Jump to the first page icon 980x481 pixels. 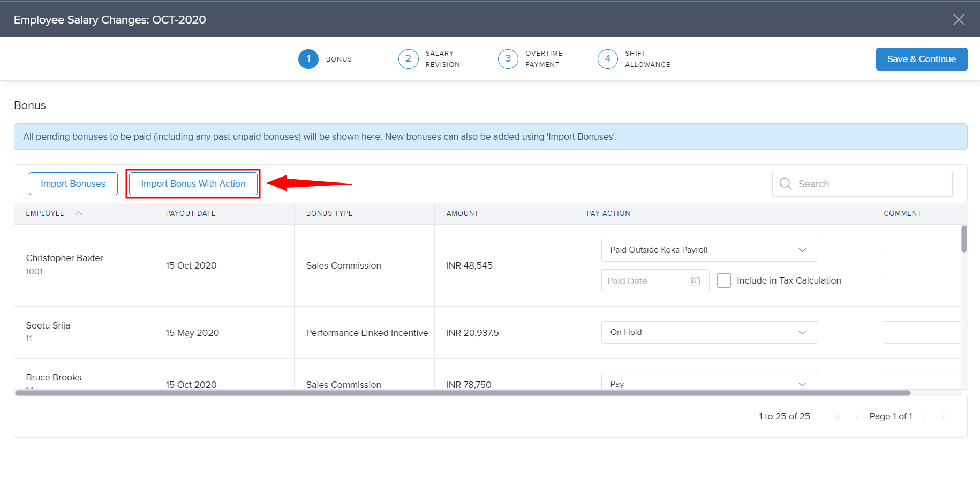click(838, 417)
